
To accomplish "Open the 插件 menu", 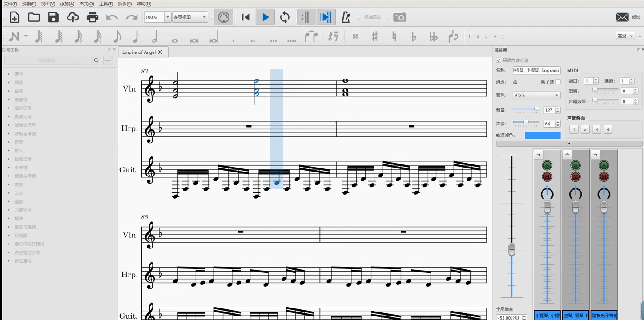I will tap(125, 4).
